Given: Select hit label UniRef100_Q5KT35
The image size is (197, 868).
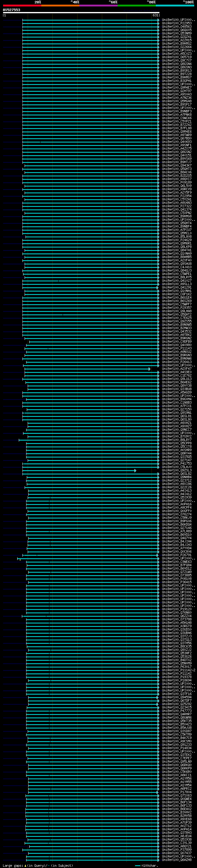Looking at the screenshot, I should coord(177,721).
